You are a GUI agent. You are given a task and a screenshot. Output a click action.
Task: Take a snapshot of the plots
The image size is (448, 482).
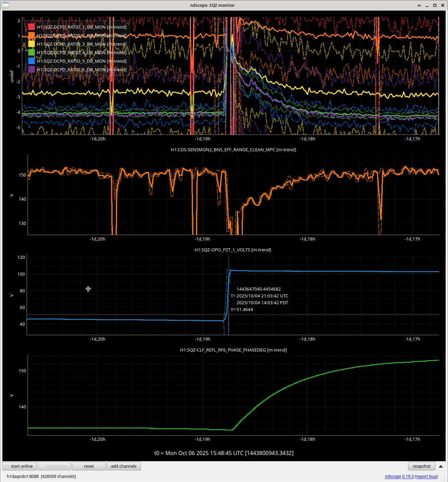click(421, 466)
